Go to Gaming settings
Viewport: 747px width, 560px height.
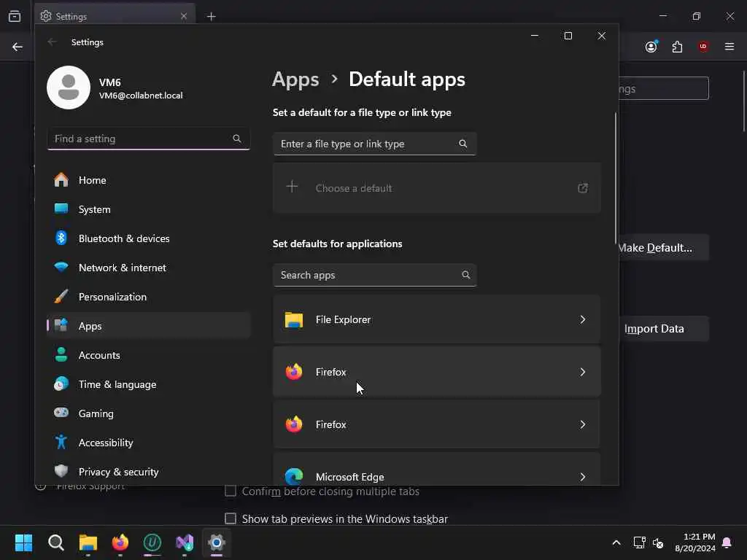149,413
